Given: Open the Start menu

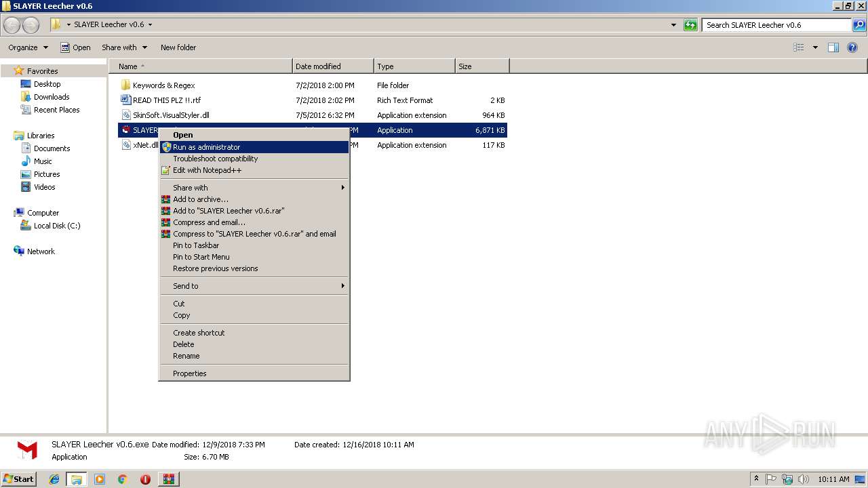Looking at the screenshot, I should [18, 479].
